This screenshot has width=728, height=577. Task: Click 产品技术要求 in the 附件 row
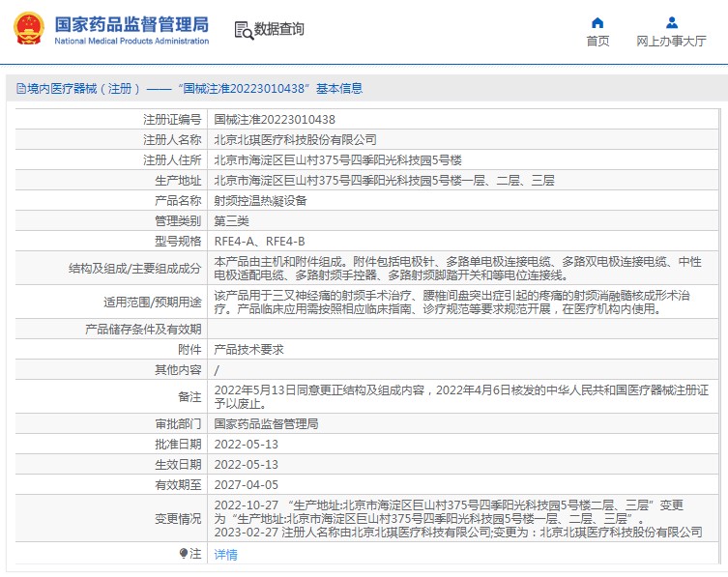pos(248,349)
